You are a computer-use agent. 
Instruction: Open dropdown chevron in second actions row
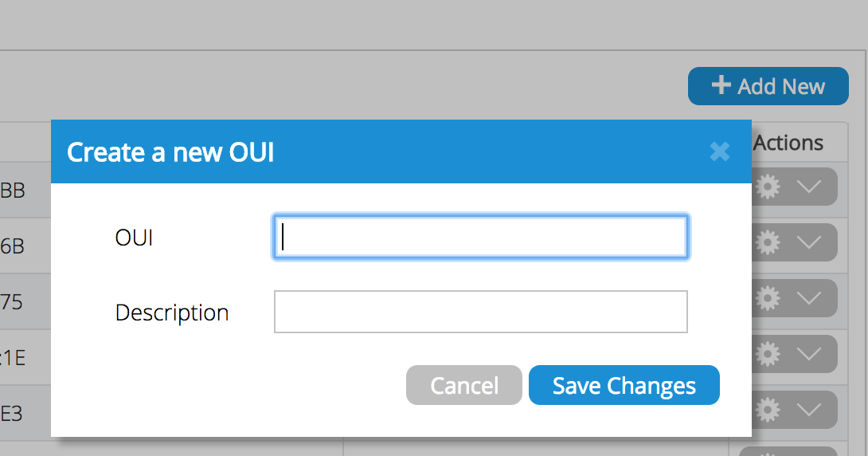(809, 242)
